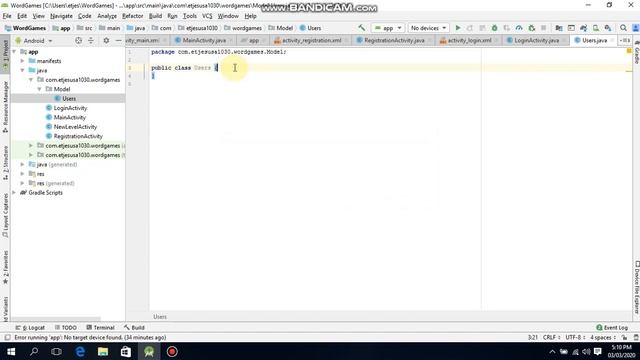Switch to RegistrationActivity.java tab
Image resolution: width=640 pixels, height=360 pixels.
coord(394,40)
